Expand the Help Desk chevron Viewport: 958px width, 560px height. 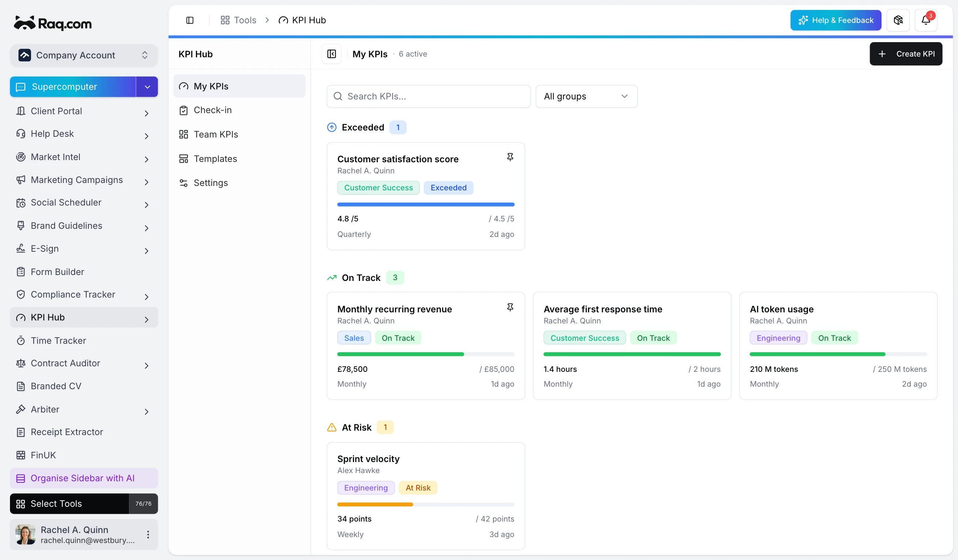point(146,136)
